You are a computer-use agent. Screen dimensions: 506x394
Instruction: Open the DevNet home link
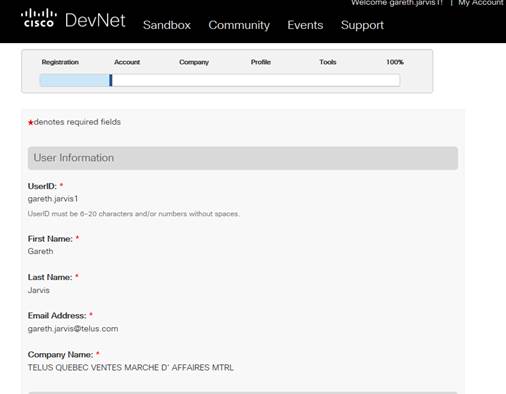pyautogui.click(x=95, y=20)
